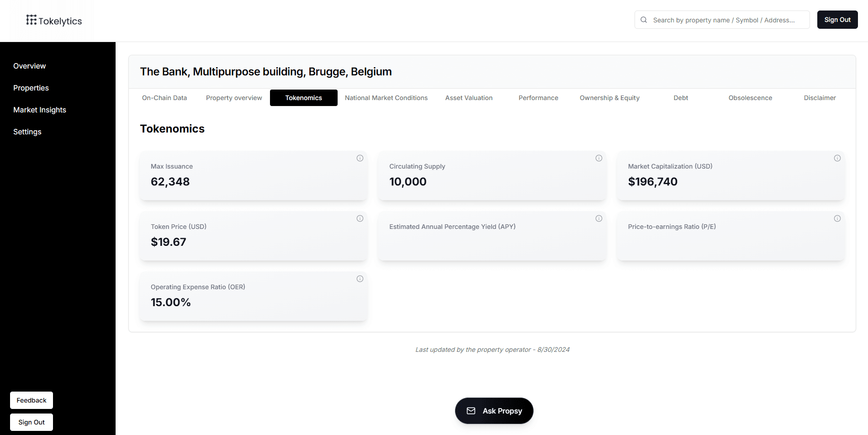
Task: Open Settings from the sidebar
Action: (27, 132)
